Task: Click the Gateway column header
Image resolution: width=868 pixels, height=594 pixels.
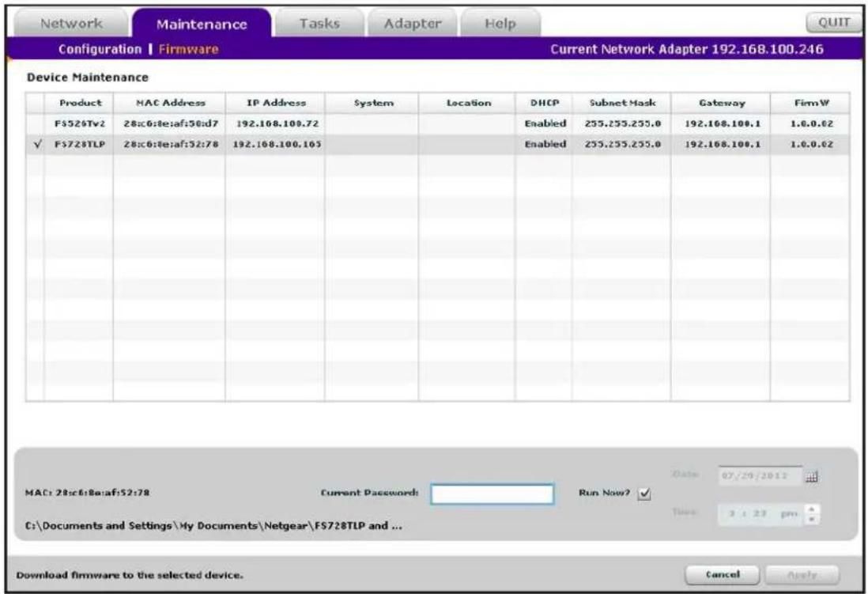Action: click(x=721, y=103)
